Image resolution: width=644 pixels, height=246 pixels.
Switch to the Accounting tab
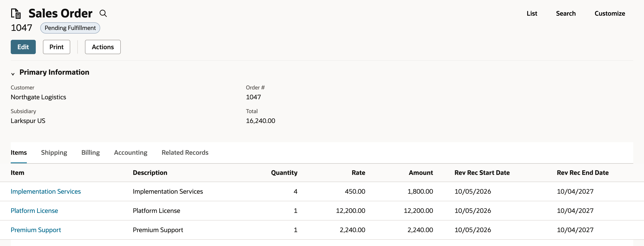(x=131, y=153)
